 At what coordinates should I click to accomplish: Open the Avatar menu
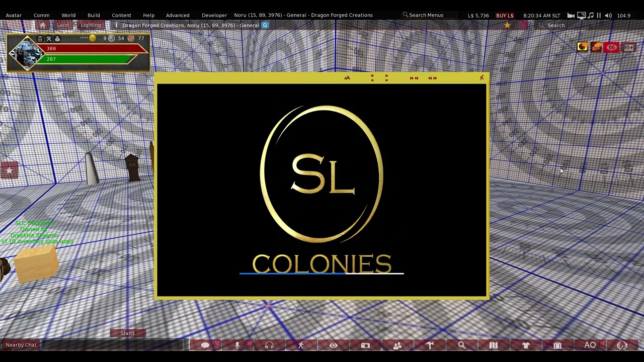coord(14,15)
